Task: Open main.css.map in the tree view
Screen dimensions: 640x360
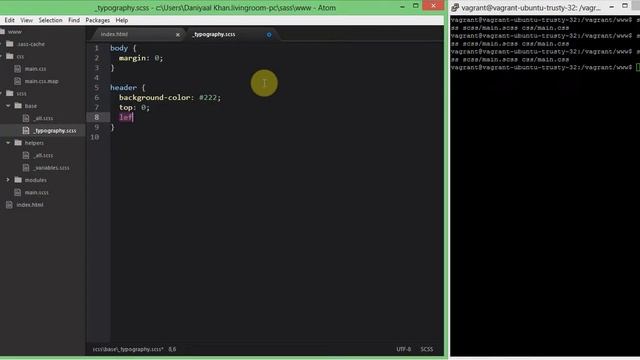Action: coord(42,81)
